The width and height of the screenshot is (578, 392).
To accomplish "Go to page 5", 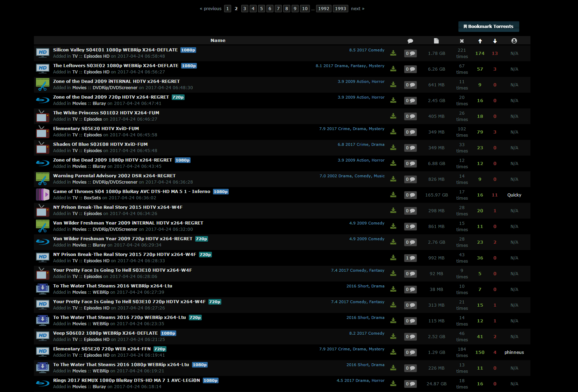I will click(262, 9).
